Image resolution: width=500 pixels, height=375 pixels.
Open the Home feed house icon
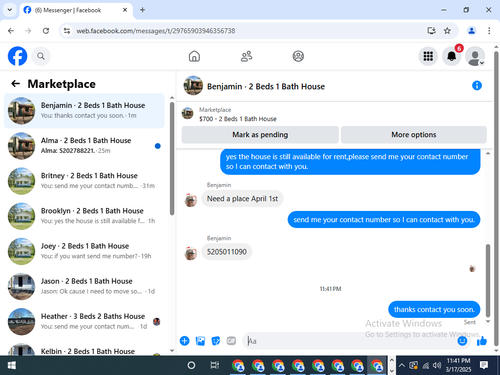[x=194, y=56]
